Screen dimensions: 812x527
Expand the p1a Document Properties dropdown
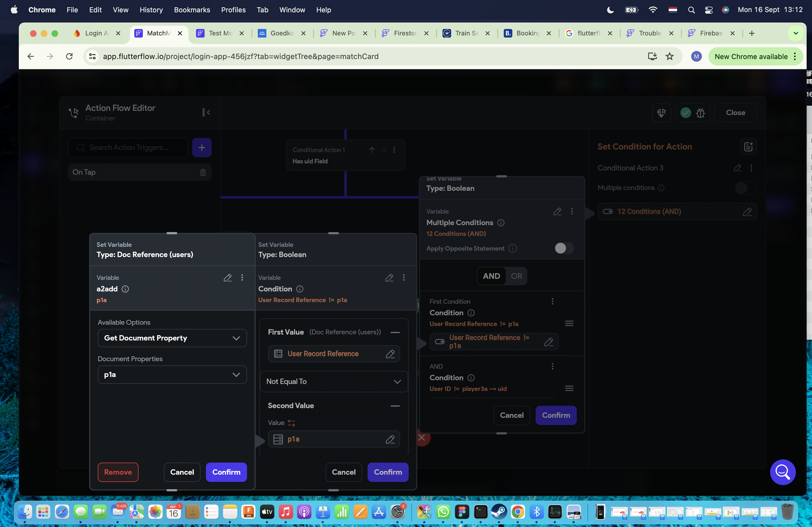pyautogui.click(x=172, y=374)
